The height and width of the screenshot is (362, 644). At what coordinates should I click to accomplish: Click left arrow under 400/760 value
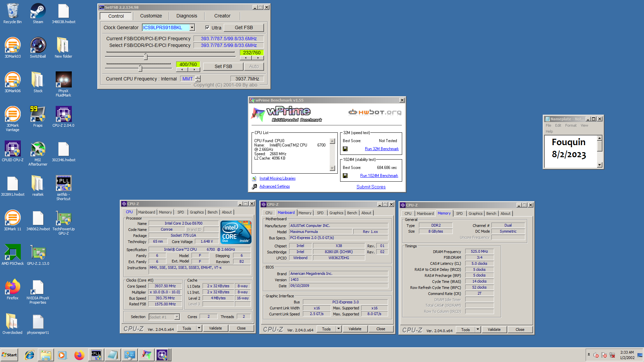coord(182,70)
